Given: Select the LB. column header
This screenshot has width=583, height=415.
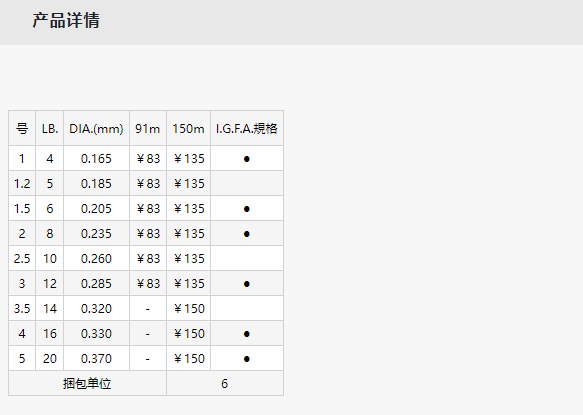Looking at the screenshot, I should 50,128.
